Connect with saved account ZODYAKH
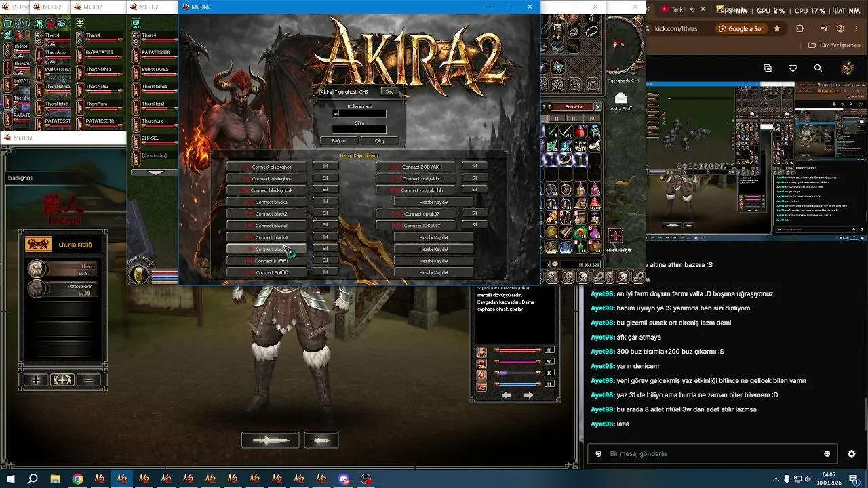The image size is (868, 488). click(x=416, y=167)
